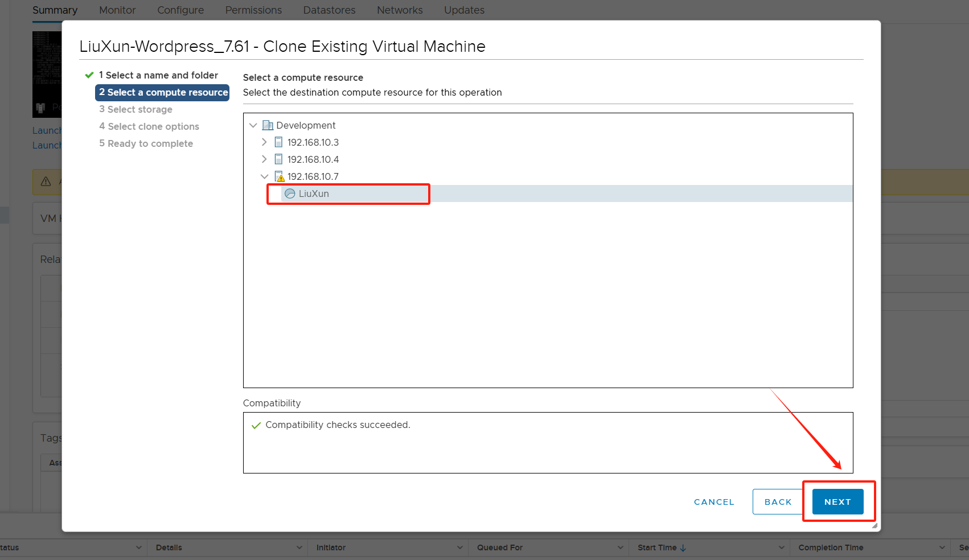Switch to the Summary tab
The height and width of the screenshot is (560, 969).
click(55, 10)
